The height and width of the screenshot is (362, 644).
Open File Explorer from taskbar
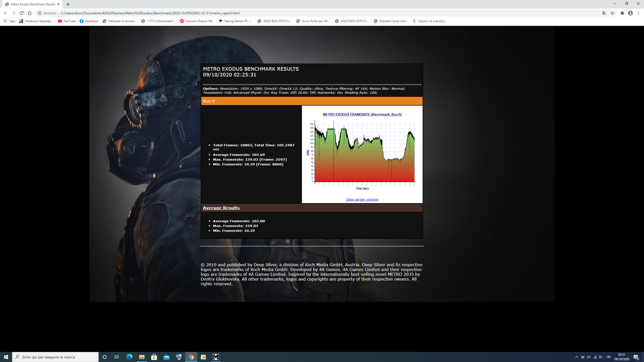[x=142, y=357]
